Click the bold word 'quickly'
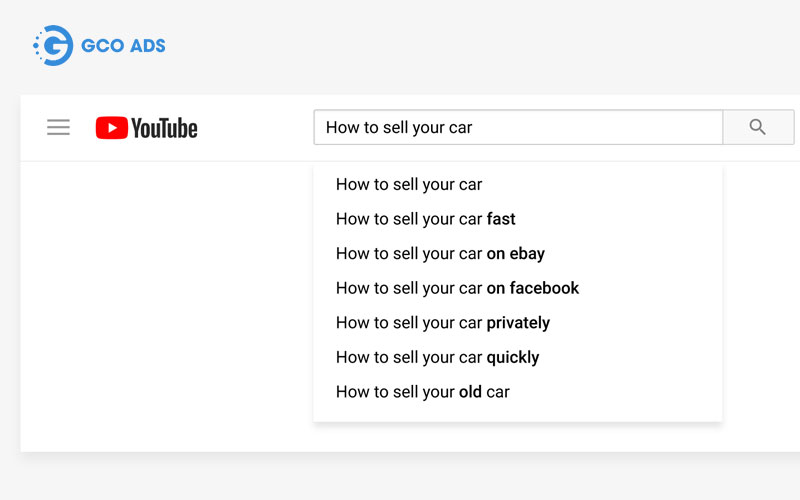Viewport: 800px width, 500px height. coord(513,357)
